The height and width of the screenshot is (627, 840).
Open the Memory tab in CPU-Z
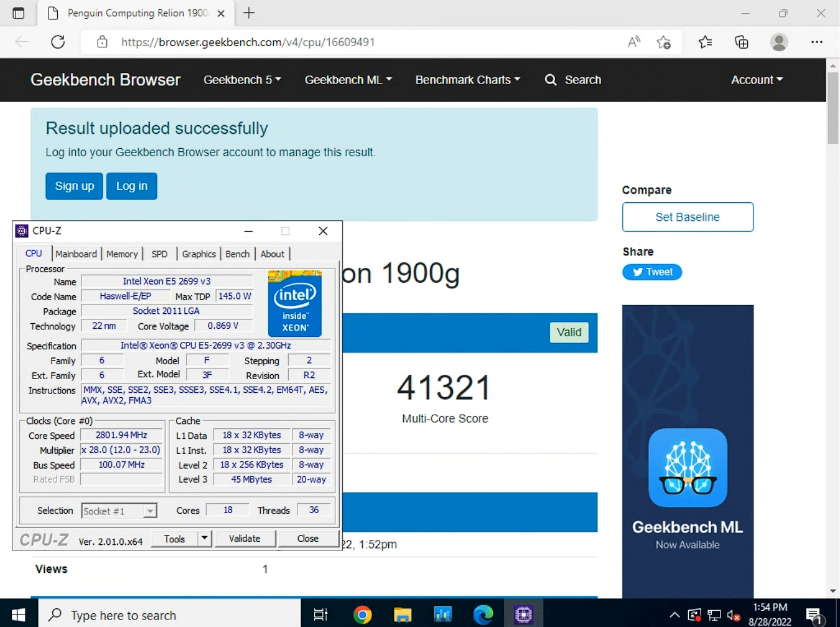pyautogui.click(x=122, y=254)
